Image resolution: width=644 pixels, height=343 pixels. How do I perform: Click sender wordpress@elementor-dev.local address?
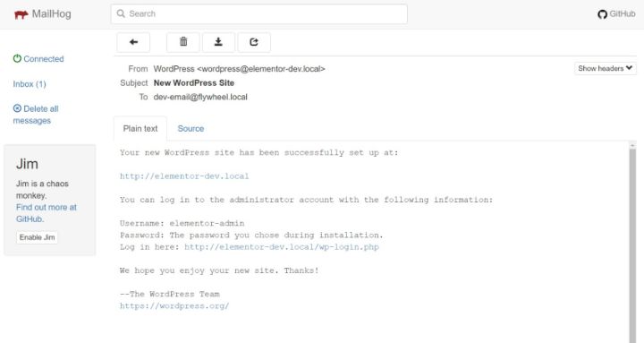coord(261,69)
